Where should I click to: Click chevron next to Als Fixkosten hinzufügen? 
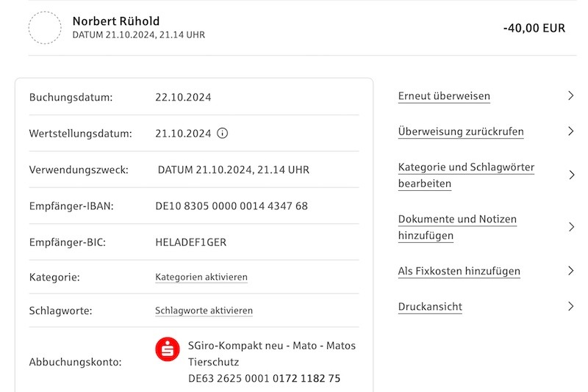(571, 271)
